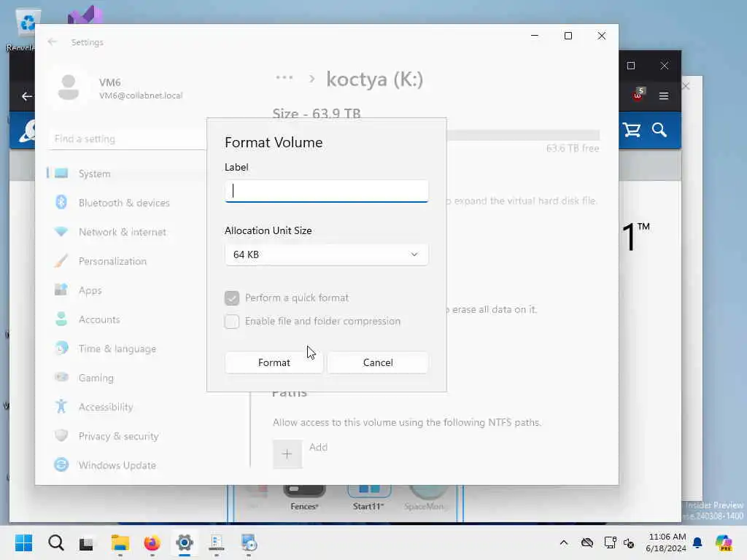This screenshot has width=747, height=560.
Task: Click the Accessibility figure icon
Action: [x=61, y=406]
